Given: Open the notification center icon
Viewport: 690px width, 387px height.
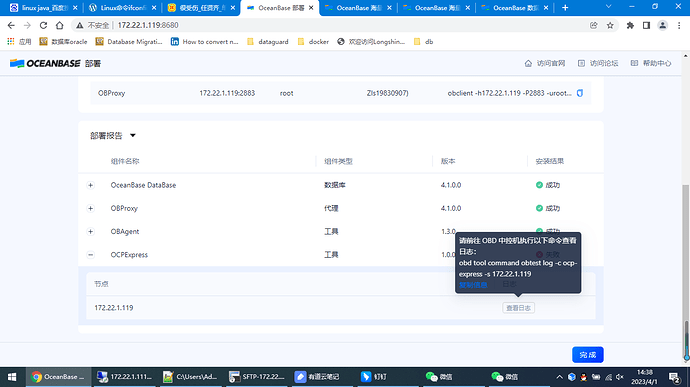Looking at the screenshot, I should click(675, 377).
